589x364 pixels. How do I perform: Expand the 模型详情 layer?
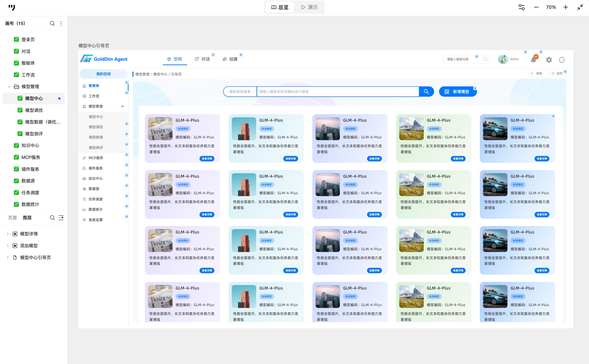tap(8, 234)
